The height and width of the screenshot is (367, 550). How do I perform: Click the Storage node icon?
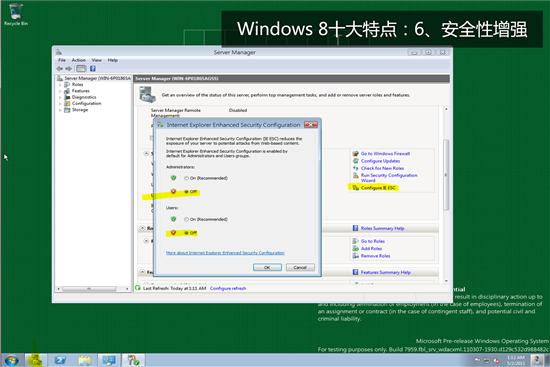67,110
